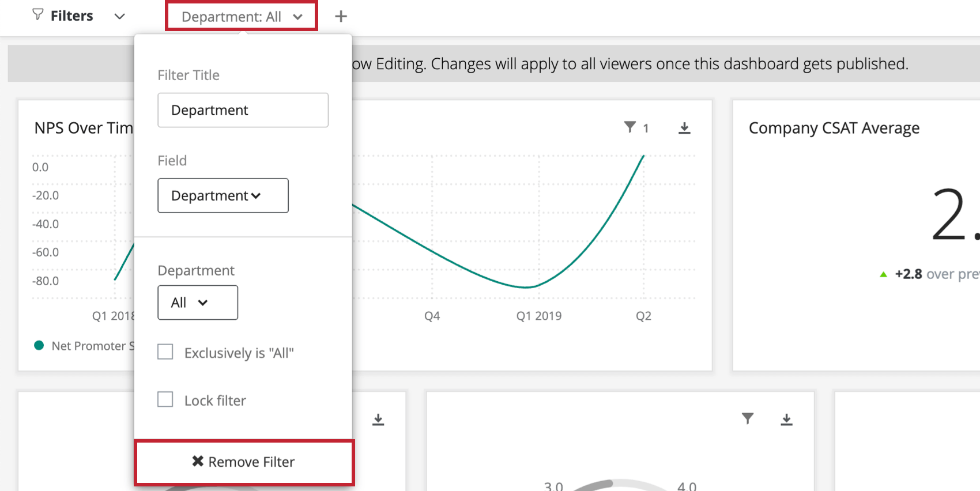Click the plus icon to add a new filter
The image size is (980, 491).
(x=340, y=16)
